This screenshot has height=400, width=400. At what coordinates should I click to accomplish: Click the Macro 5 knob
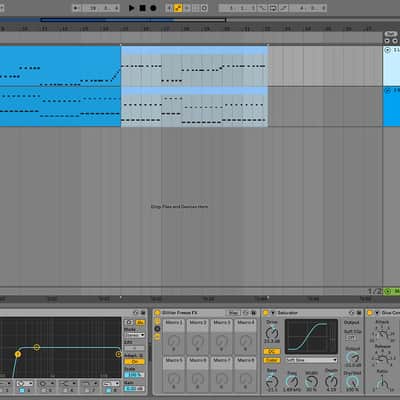pos(174,379)
